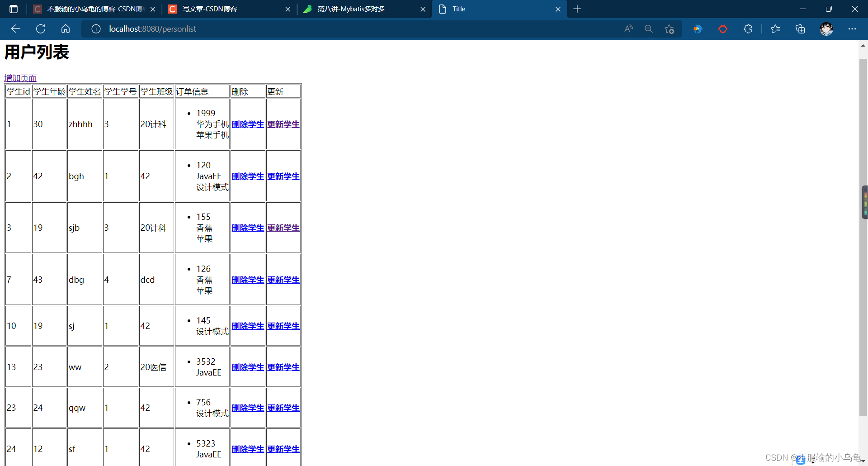The height and width of the screenshot is (466, 868).
Task: Reload the page with the refresh icon
Action: coord(41,29)
